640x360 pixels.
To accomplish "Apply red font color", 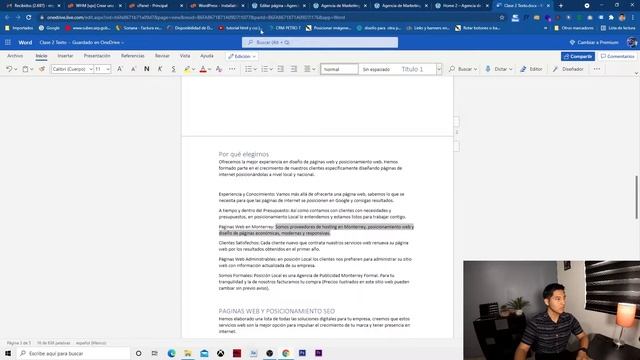I will [x=203, y=69].
